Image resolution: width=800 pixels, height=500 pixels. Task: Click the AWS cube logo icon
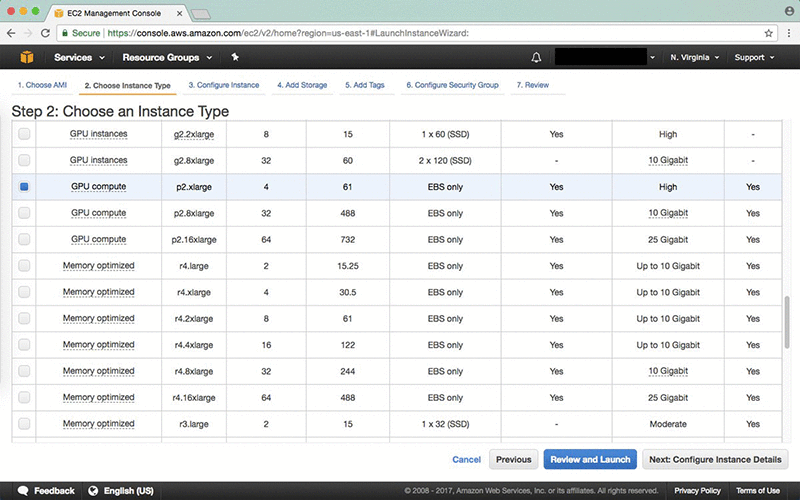(x=27, y=57)
